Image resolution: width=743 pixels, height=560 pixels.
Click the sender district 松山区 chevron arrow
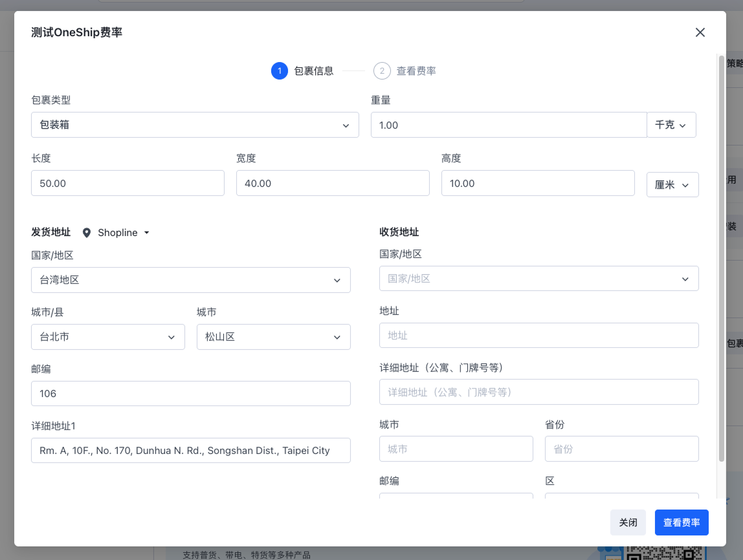click(x=337, y=337)
